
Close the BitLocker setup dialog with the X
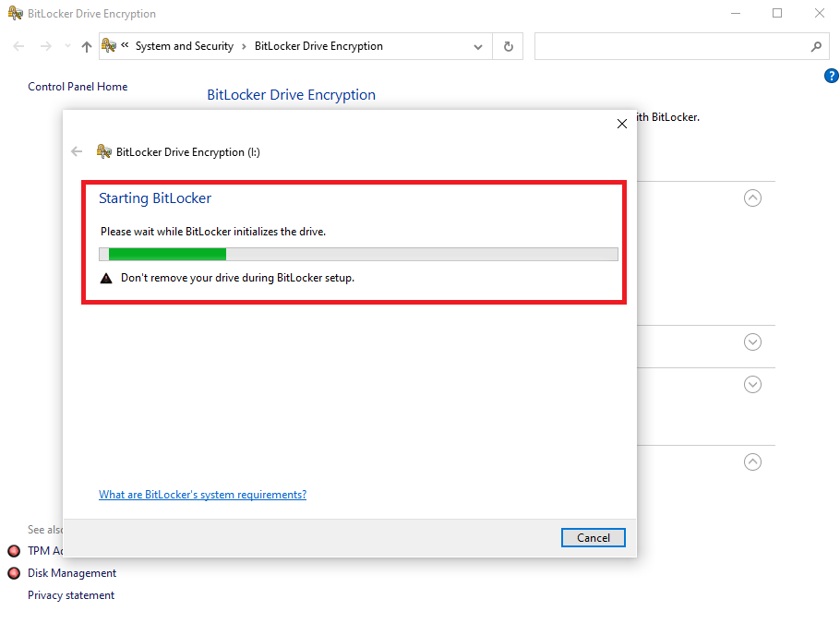pyautogui.click(x=622, y=124)
